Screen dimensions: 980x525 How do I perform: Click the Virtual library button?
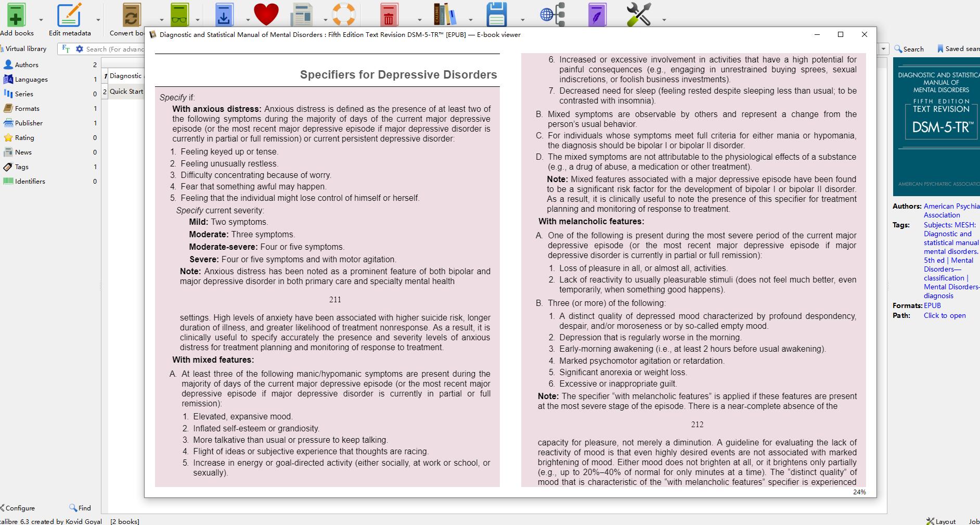(25, 49)
